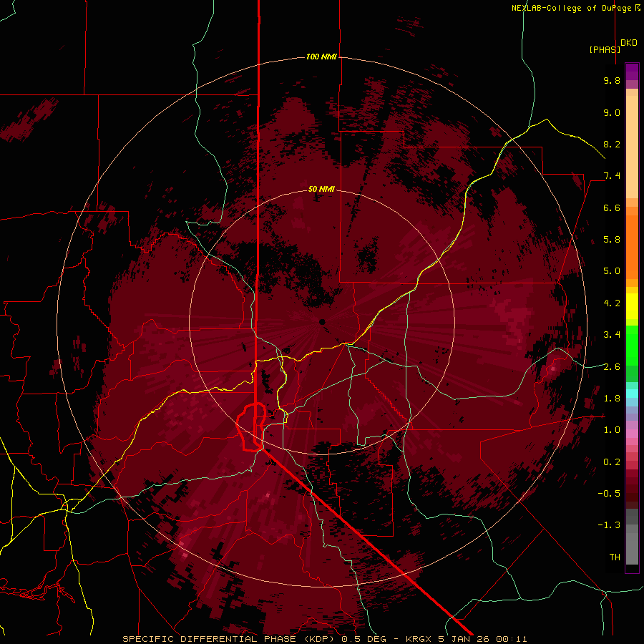644x644 pixels.
Task: Pick the bright green segment of color bar
Action: [632, 346]
